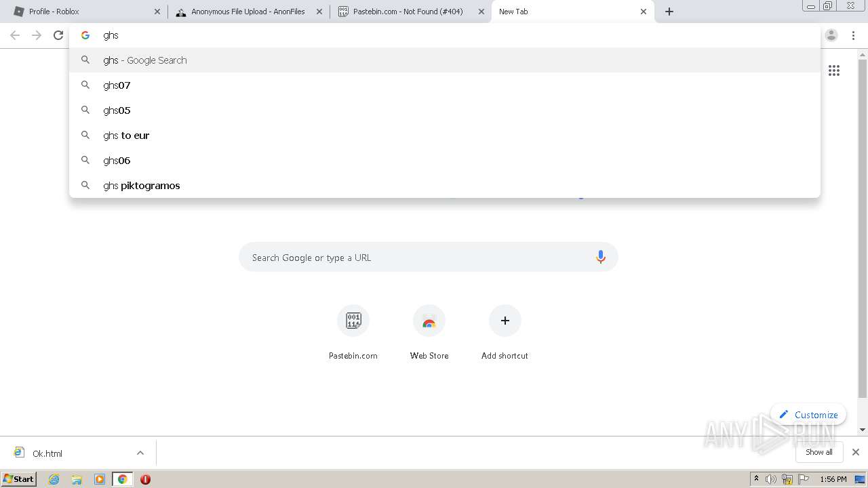
Task: Pick the 'ghs to eur' suggestion
Action: (x=445, y=136)
